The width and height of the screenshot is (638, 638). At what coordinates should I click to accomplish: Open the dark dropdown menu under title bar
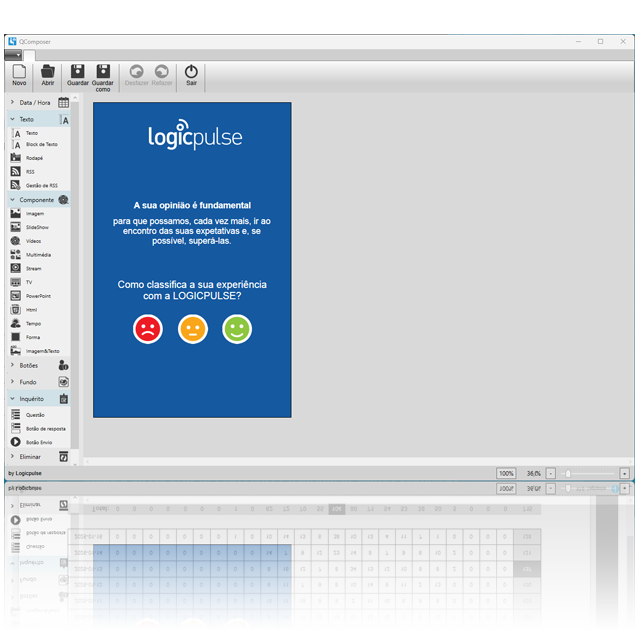point(13,55)
